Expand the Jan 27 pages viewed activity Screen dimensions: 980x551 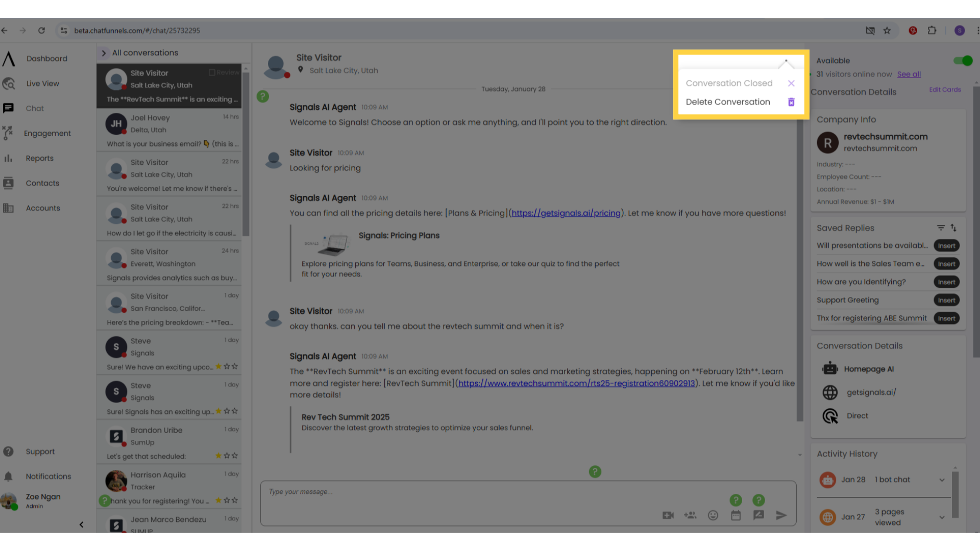(942, 517)
